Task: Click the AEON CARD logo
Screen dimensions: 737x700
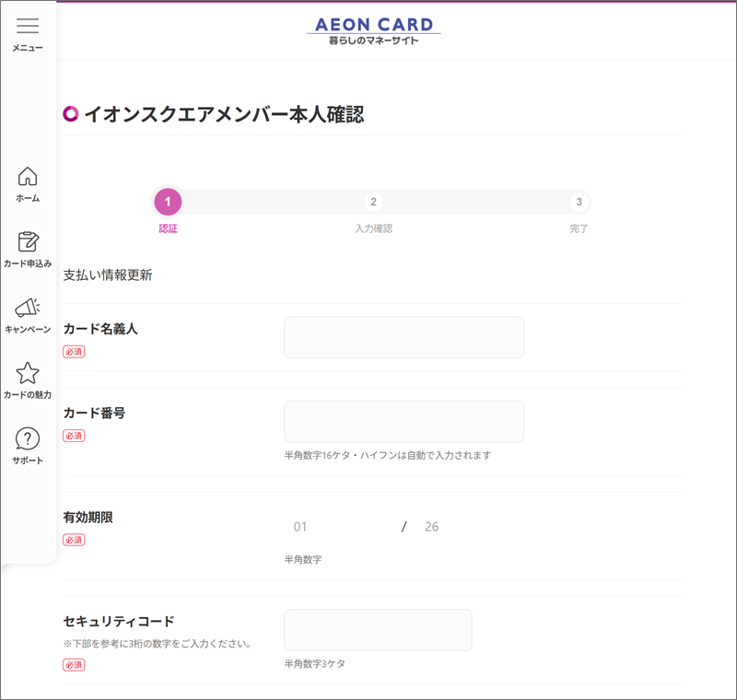Action: pyautogui.click(x=374, y=30)
